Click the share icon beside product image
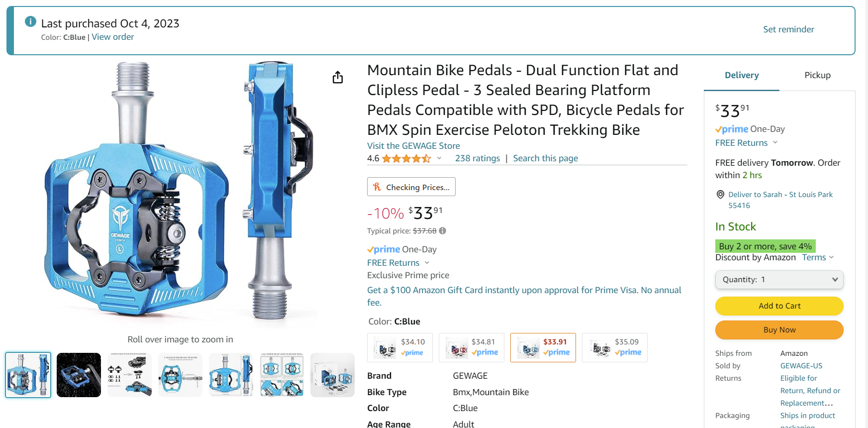Viewport: 868px width, 428px height. [x=338, y=77]
